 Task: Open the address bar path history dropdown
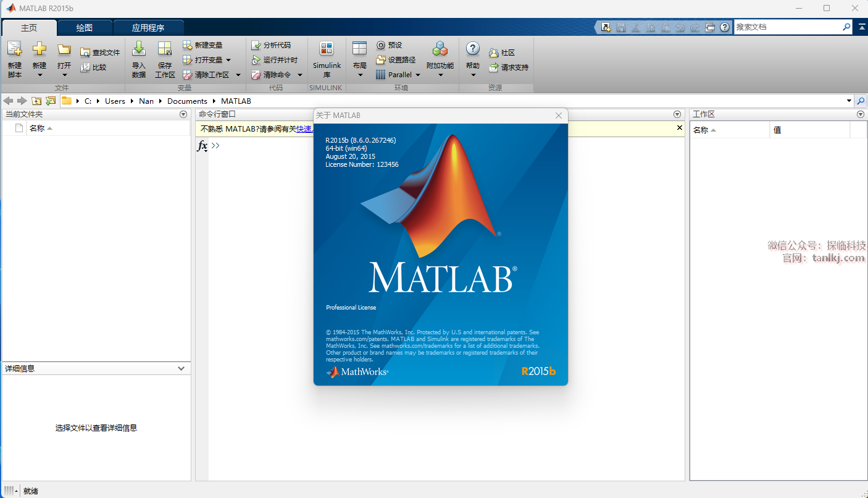(849, 101)
